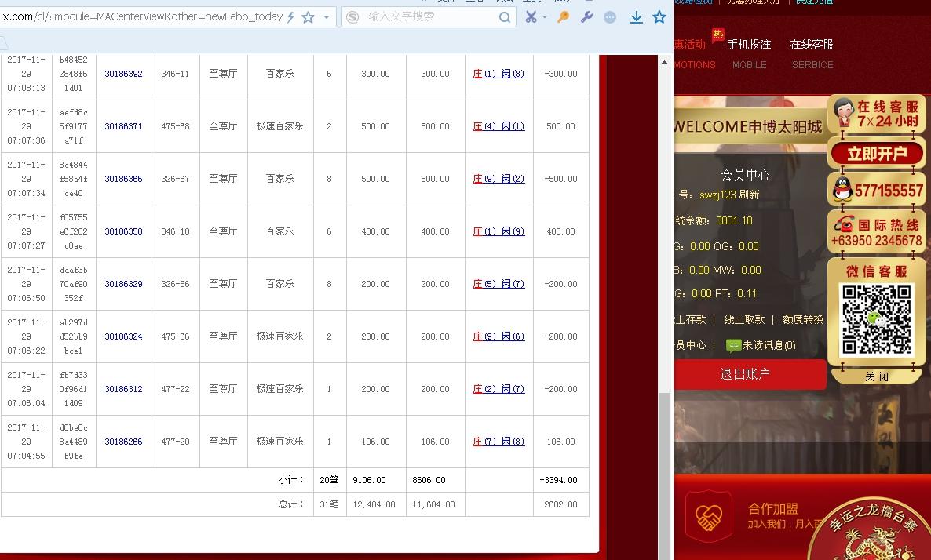Click the wrench tools icon in toolbar
The height and width of the screenshot is (560, 931).
pyautogui.click(x=586, y=16)
